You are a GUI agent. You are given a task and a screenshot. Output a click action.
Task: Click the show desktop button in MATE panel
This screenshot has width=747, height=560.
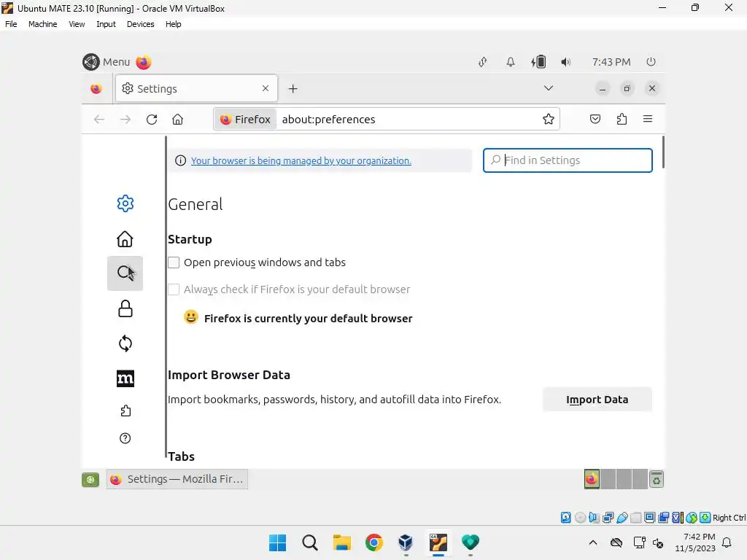coord(90,480)
